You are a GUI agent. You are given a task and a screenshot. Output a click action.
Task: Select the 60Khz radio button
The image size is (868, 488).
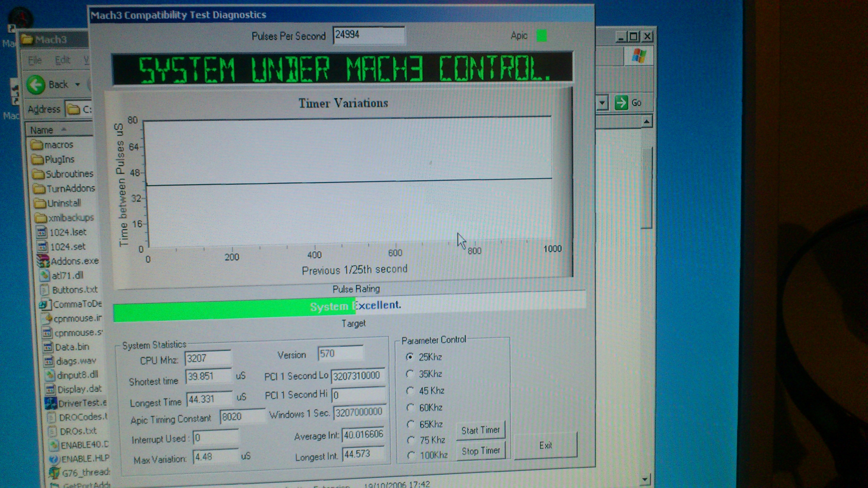tap(410, 407)
